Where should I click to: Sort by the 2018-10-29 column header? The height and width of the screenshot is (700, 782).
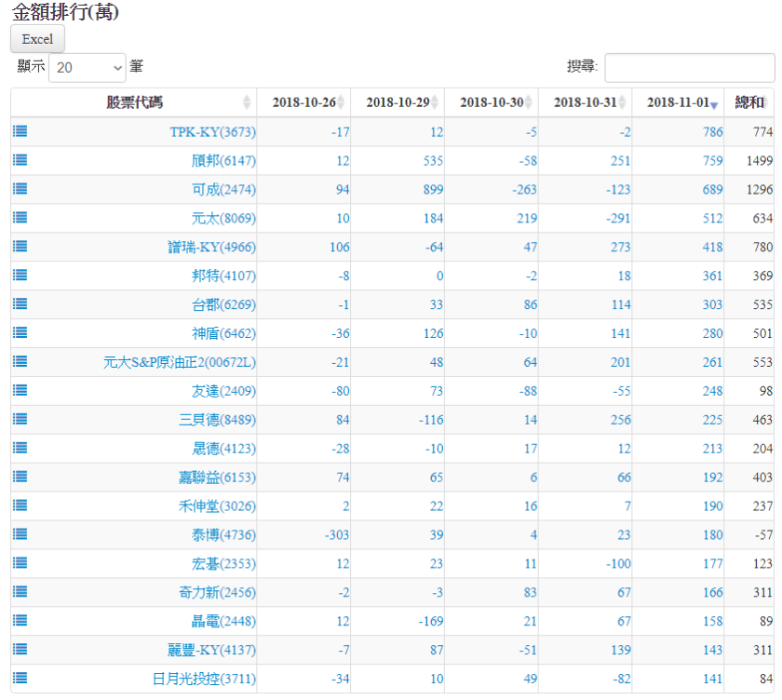[x=398, y=102]
